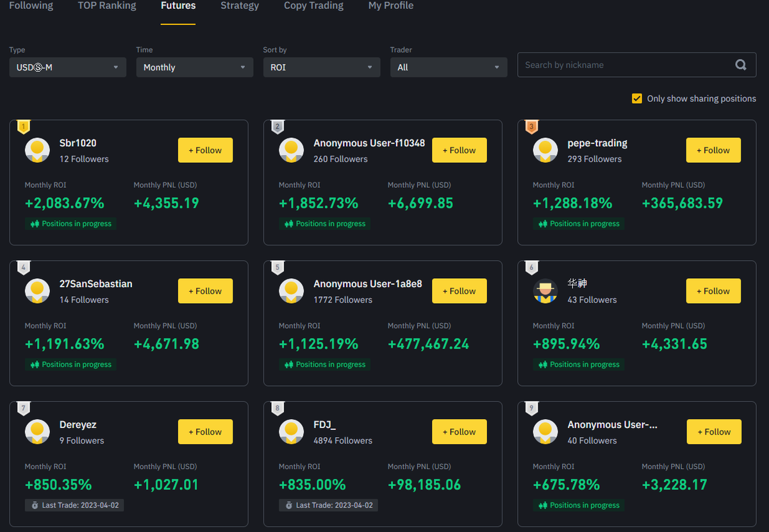Click the +675.78% monthly ROI value

pyautogui.click(x=566, y=485)
